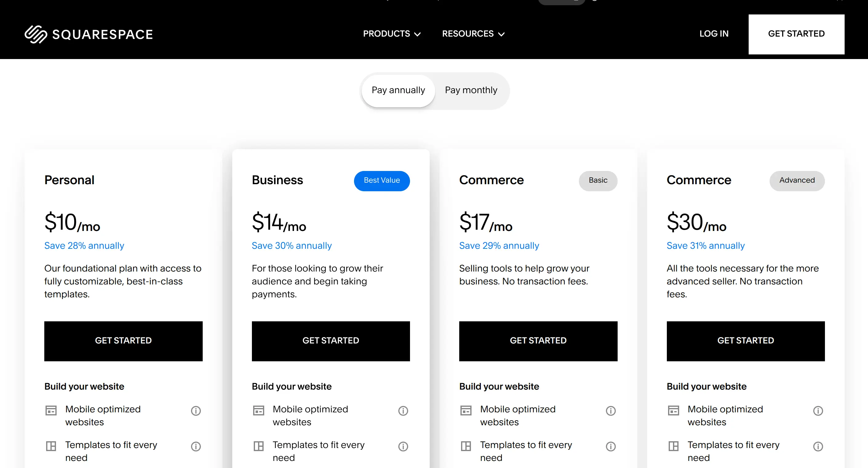This screenshot has height=468, width=868.
Task: Open info for Personal templates feature
Action: [196, 446]
